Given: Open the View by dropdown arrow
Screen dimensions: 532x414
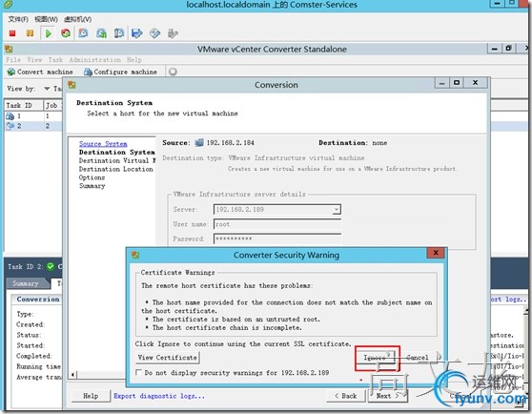Looking at the screenshot, I should tap(47, 89).
